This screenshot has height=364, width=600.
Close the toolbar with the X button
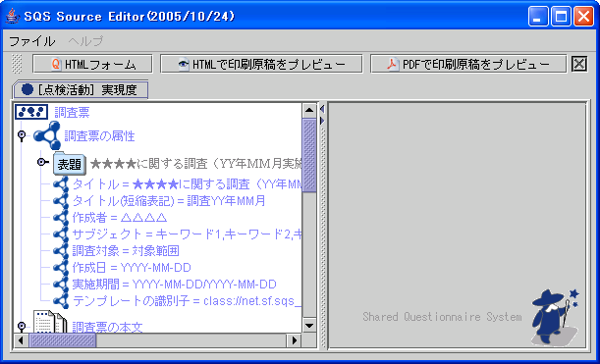click(579, 64)
